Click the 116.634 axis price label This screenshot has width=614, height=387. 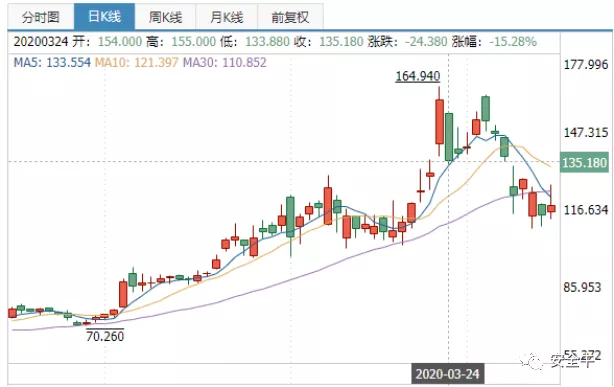click(x=586, y=210)
